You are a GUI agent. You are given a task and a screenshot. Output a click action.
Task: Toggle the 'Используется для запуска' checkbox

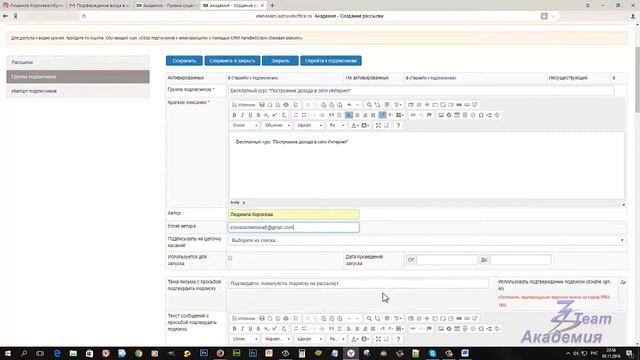click(230, 258)
